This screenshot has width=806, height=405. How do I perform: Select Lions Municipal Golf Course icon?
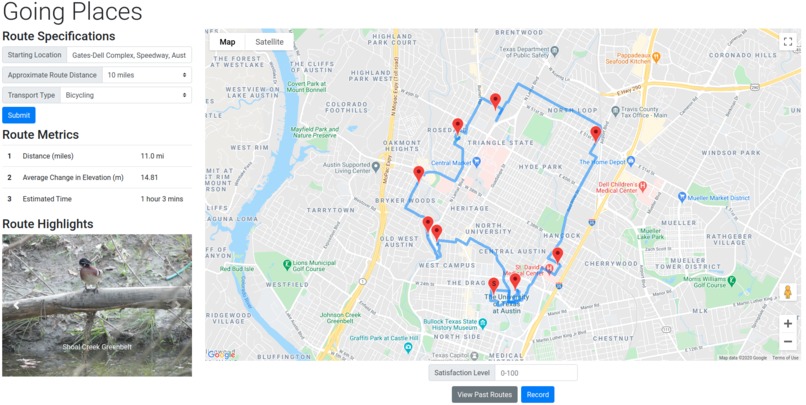287,265
